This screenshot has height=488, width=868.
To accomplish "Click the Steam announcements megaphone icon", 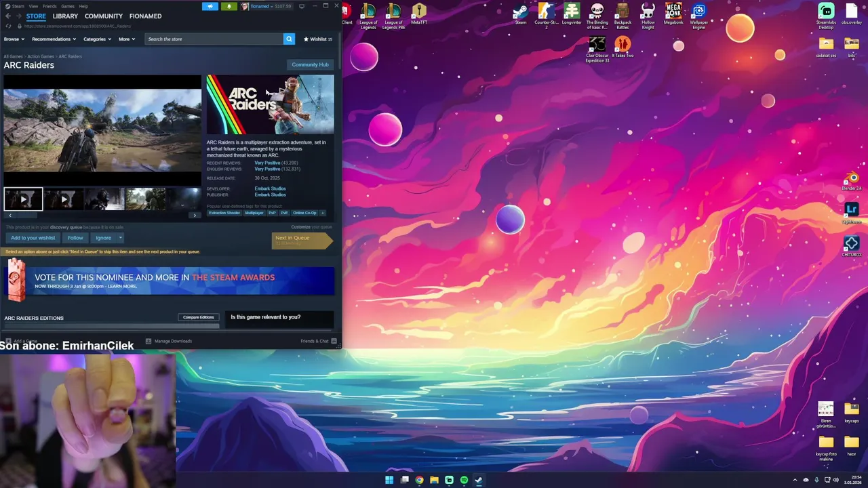I will (x=210, y=6).
